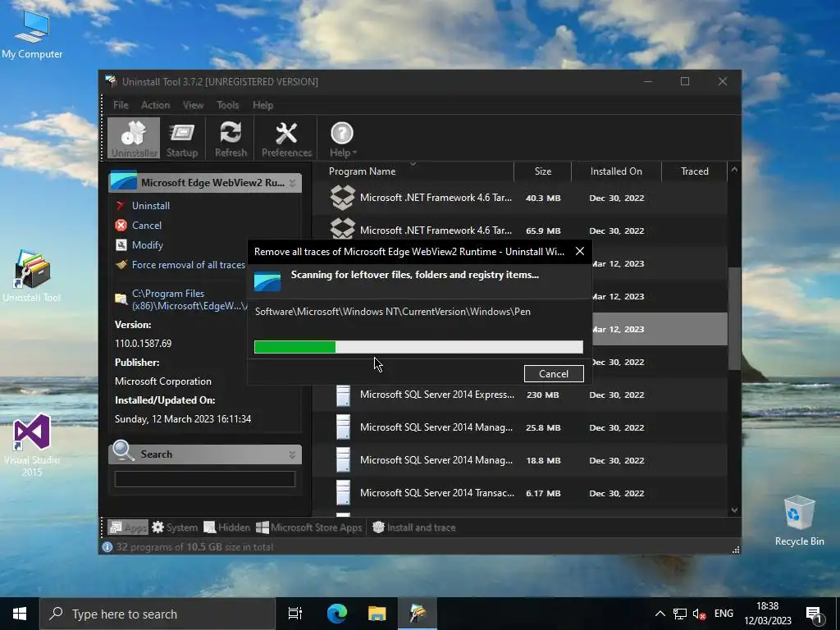
Task: Select SQL Server 2014 Manag... 18.8 MB row
Action: pos(519,460)
